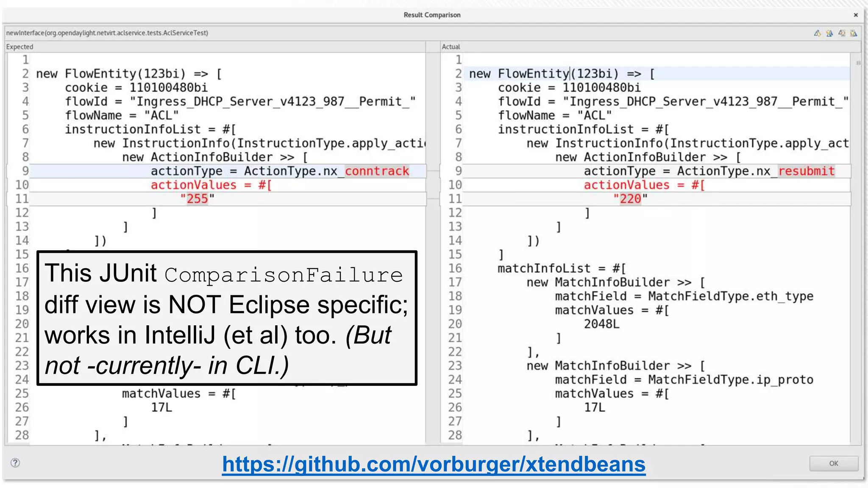Click 'MatchFieldType.ip_proto' line in Actual pane
The height and width of the screenshot is (488, 868).
(x=684, y=380)
